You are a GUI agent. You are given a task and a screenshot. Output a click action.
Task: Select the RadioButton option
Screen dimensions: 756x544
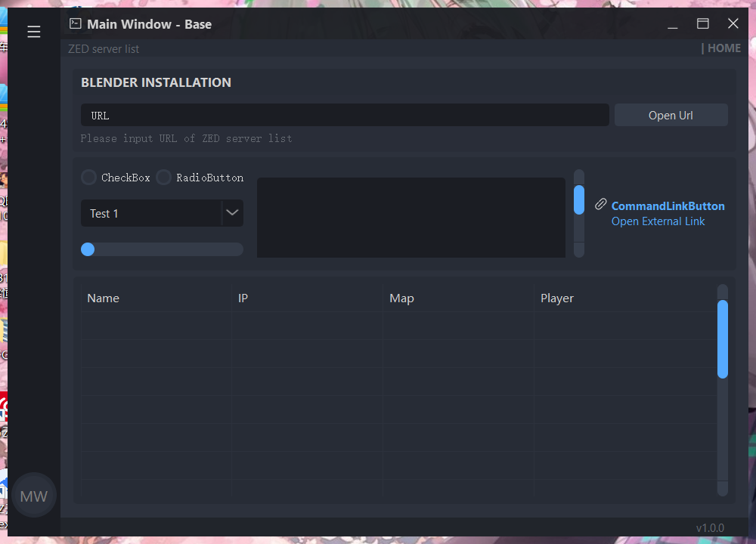click(164, 178)
